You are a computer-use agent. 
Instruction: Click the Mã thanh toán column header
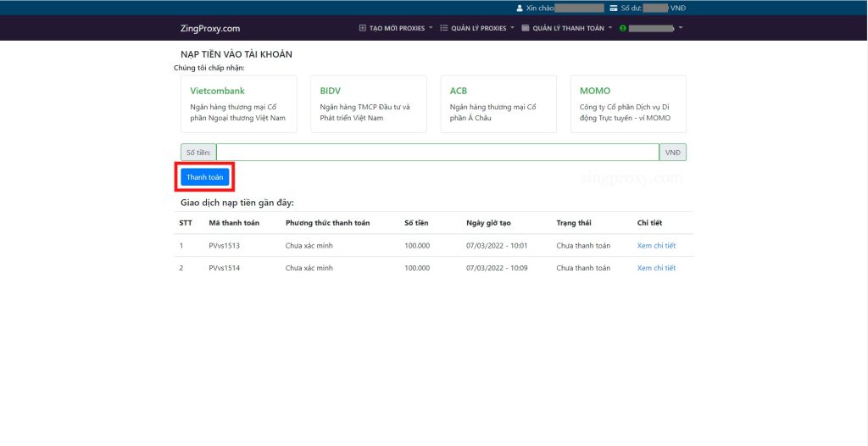234,223
